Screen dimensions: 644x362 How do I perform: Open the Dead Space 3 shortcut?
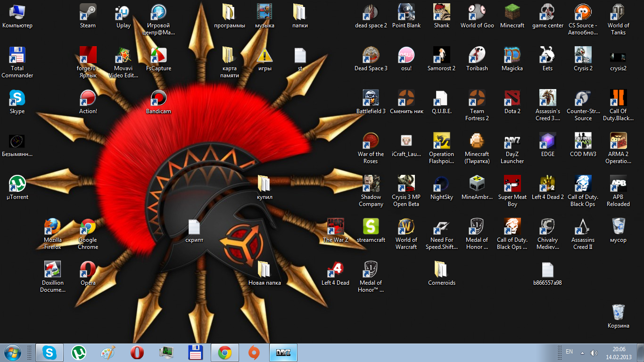tap(371, 59)
